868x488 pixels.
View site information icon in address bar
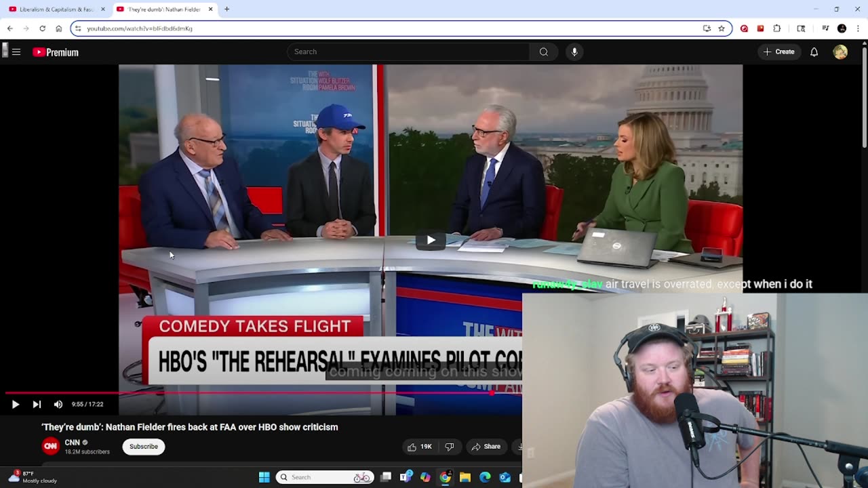[x=78, y=28]
